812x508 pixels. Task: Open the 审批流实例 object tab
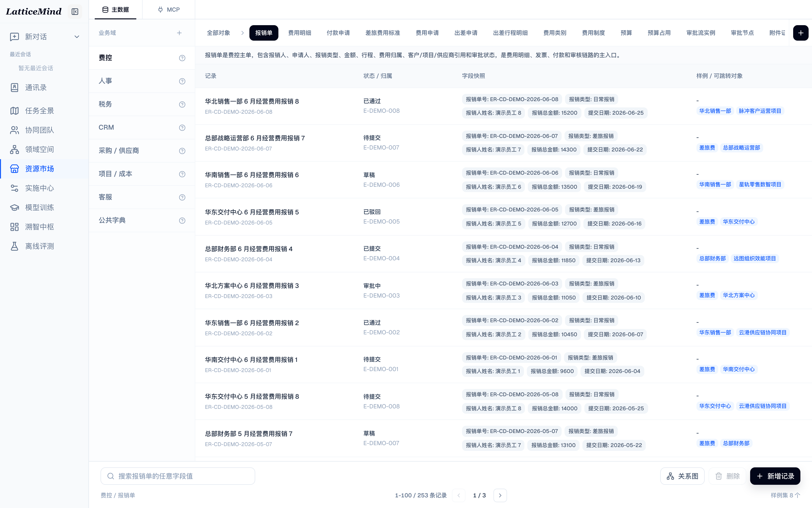pyautogui.click(x=701, y=33)
